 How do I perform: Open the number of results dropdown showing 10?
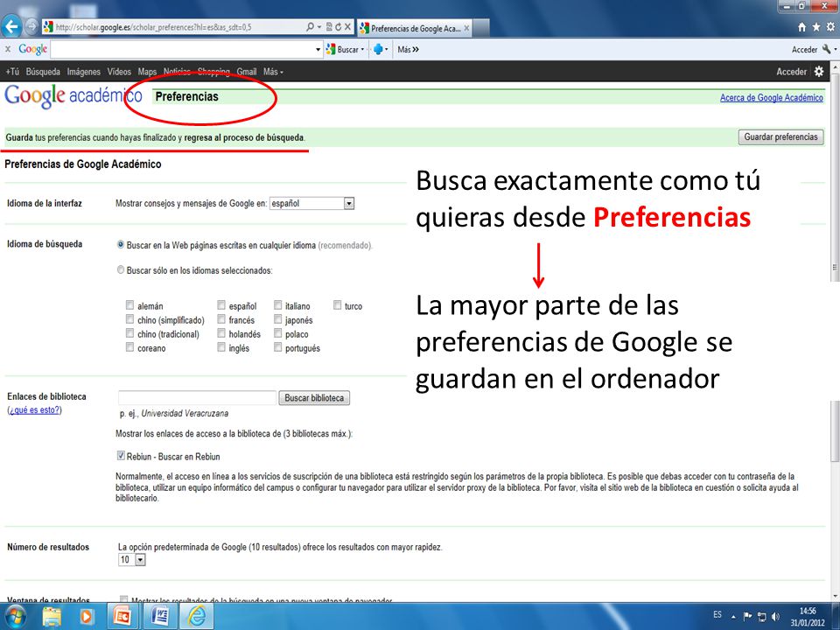tap(132, 560)
